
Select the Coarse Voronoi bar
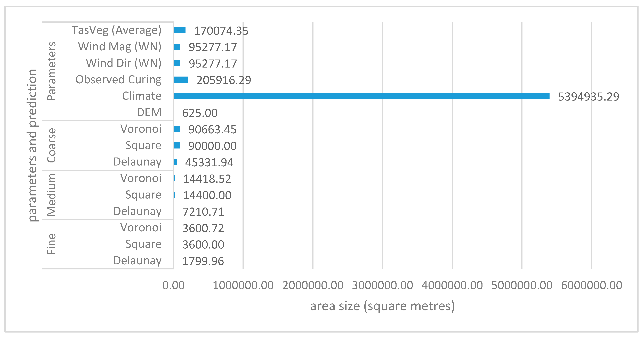tap(177, 129)
